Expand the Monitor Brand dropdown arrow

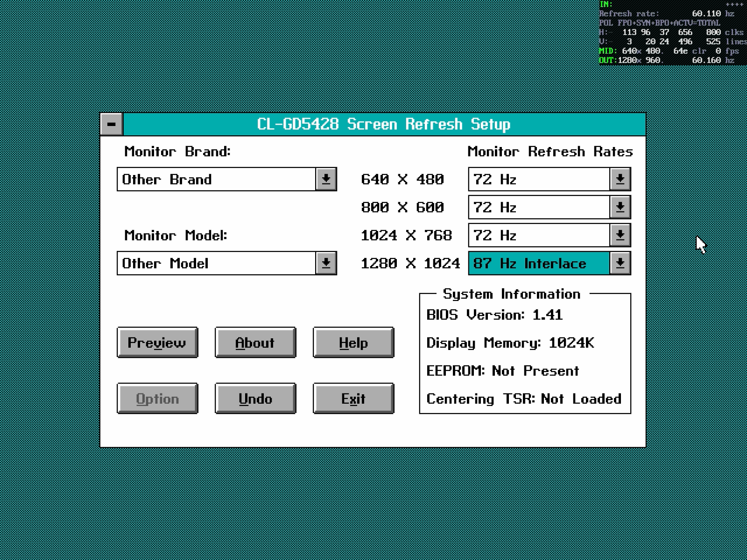click(x=326, y=179)
